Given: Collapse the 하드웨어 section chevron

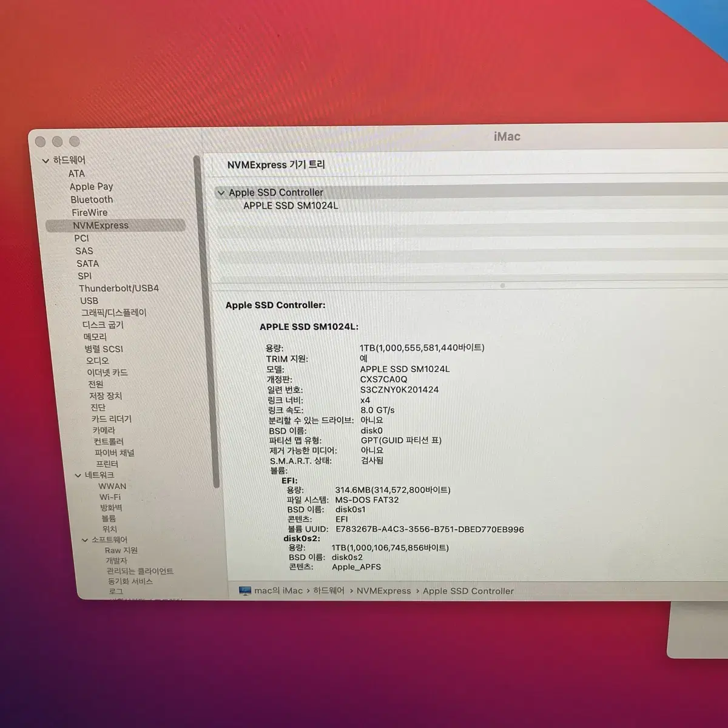Looking at the screenshot, I should [45, 161].
